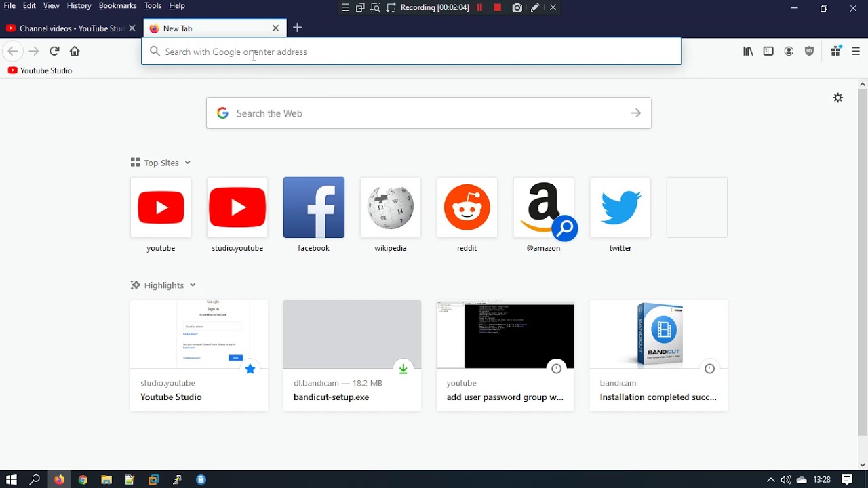
Task: Open the View menu
Action: click(52, 5)
